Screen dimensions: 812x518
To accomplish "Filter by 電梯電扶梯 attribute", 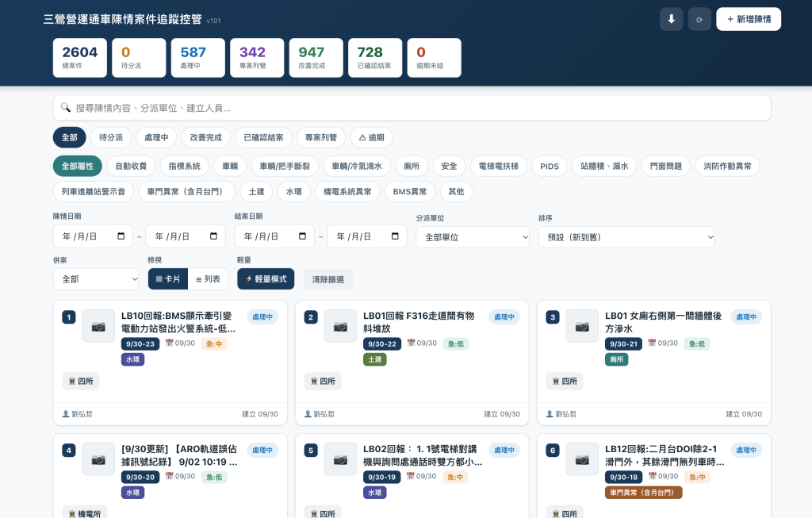I will [x=499, y=167].
